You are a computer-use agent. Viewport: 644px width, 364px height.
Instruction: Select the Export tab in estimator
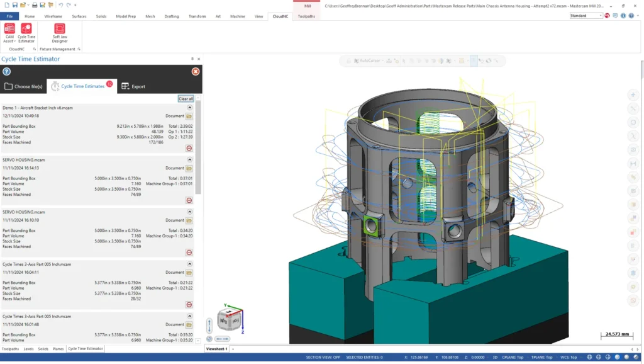tap(133, 86)
